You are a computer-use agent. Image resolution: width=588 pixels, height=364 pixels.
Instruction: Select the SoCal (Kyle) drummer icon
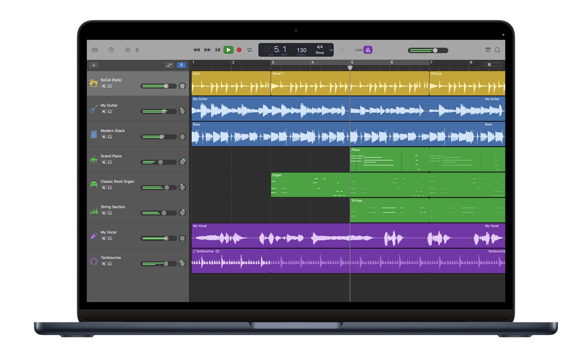pyautogui.click(x=94, y=83)
